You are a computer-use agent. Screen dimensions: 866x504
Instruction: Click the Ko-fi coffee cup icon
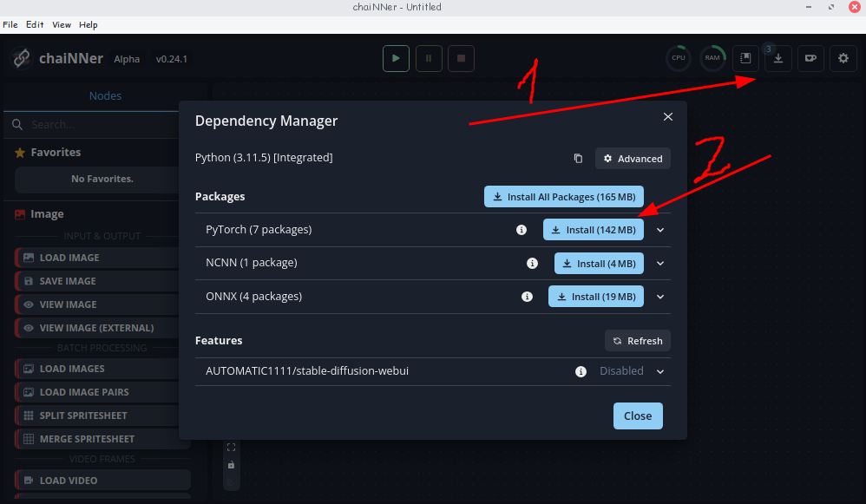810,58
